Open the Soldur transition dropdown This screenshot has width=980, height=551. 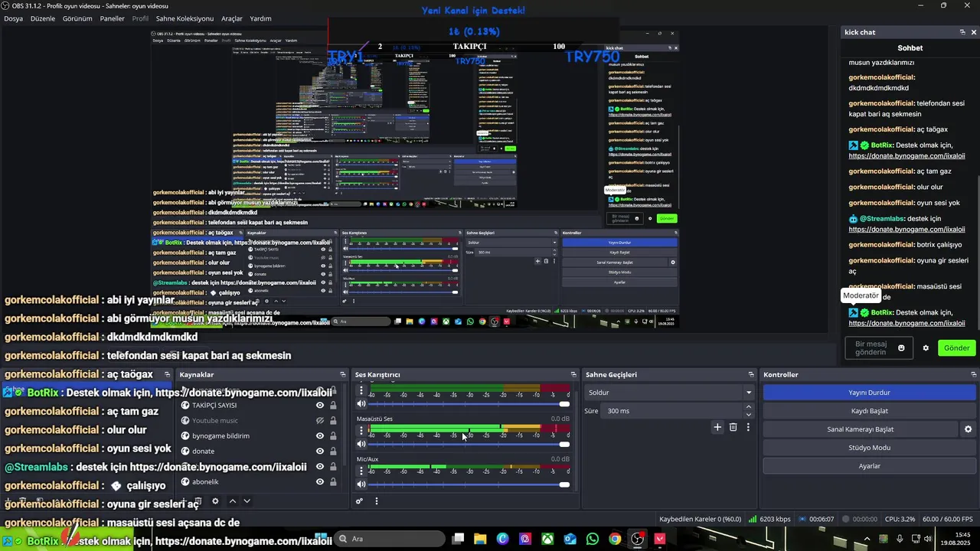click(669, 393)
